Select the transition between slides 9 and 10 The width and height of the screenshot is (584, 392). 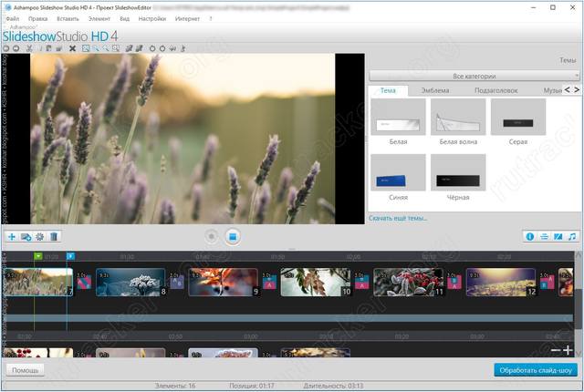coord(269,283)
